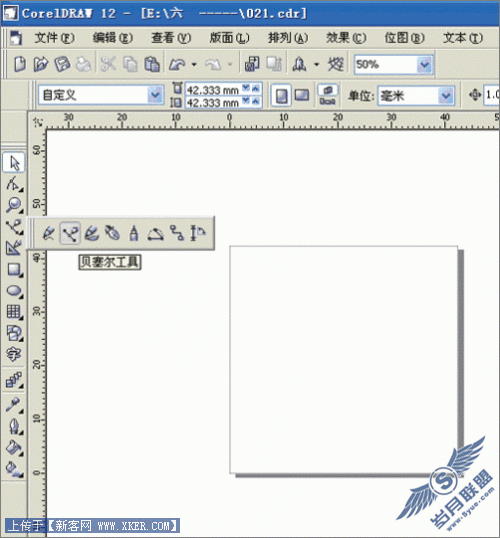Paste from clipboard icon
Viewport: 500px width, 538px height.
[152, 64]
